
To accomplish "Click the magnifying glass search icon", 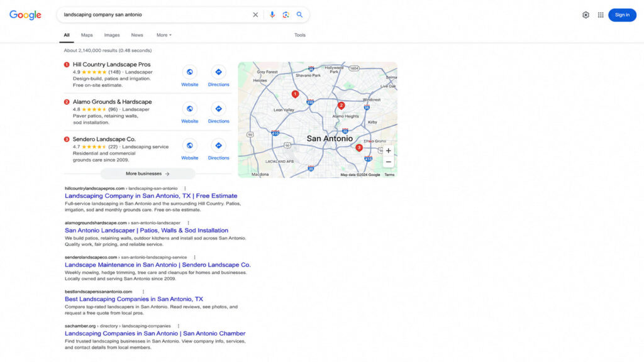I will [x=300, y=15].
